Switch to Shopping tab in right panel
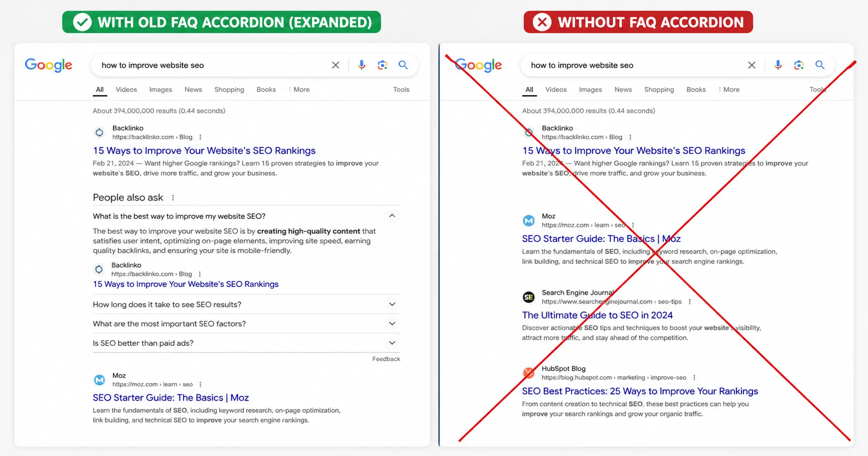 [x=659, y=89]
